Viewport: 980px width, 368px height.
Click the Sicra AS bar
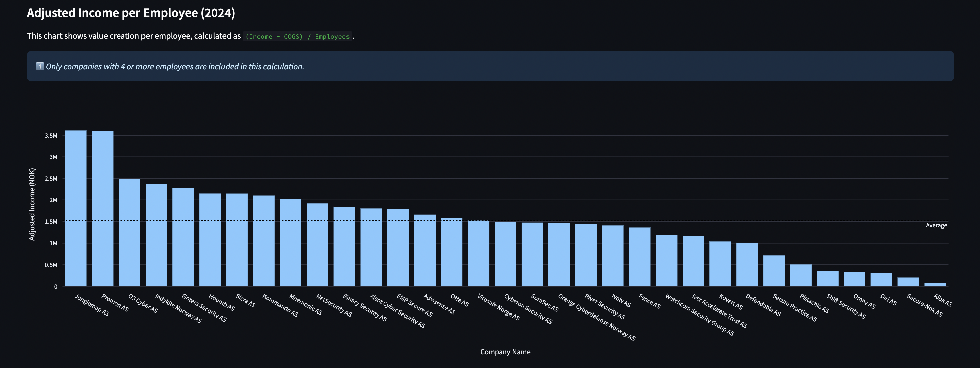pos(237,240)
